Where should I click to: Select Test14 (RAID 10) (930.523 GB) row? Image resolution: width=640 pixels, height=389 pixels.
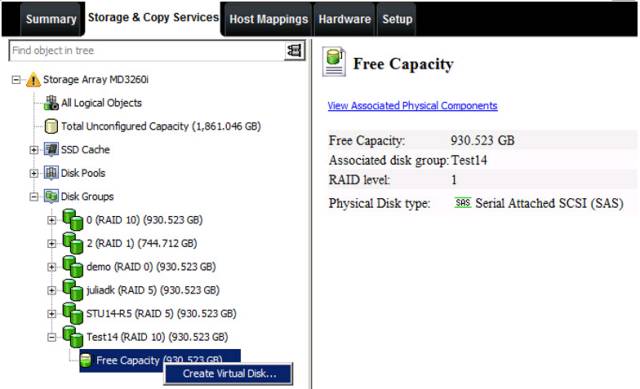pyautogui.click(x=157, y=337)
